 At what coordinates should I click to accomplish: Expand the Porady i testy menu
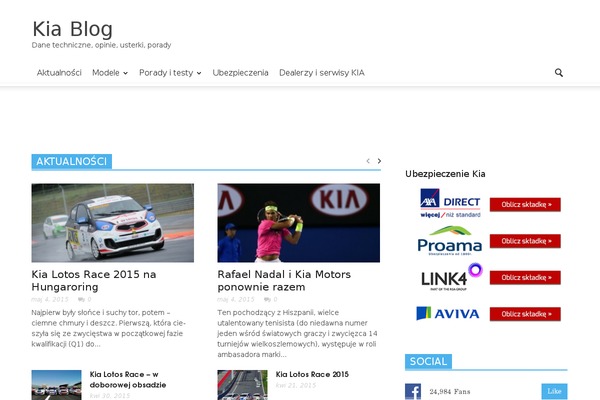tap(170, 73)
